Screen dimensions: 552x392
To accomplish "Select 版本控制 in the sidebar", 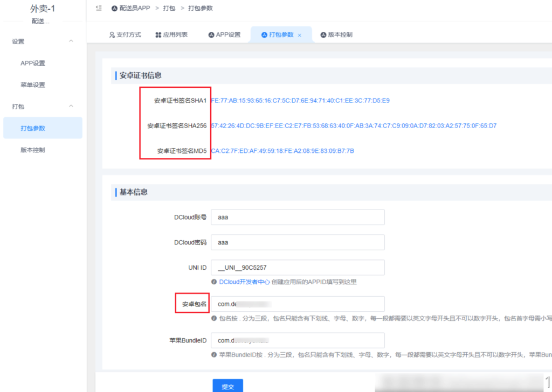I will (33, 150).
